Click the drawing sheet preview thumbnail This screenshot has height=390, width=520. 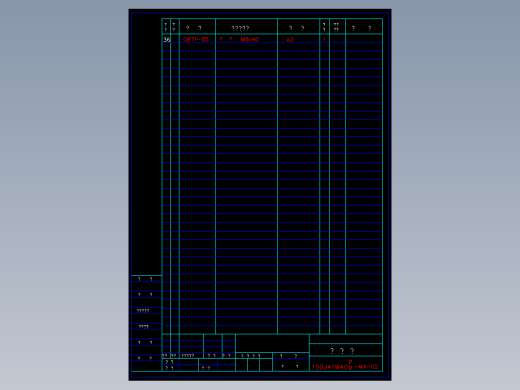pos(260,195)
